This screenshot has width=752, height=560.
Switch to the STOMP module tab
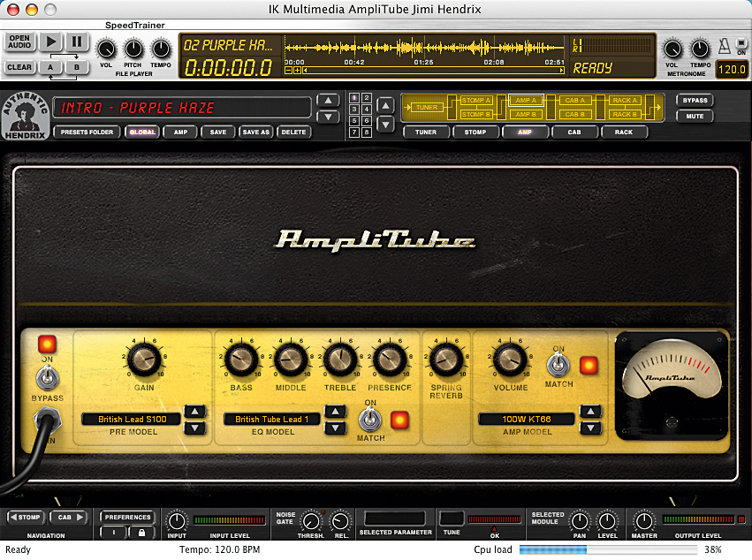click(x=475, y=132)
